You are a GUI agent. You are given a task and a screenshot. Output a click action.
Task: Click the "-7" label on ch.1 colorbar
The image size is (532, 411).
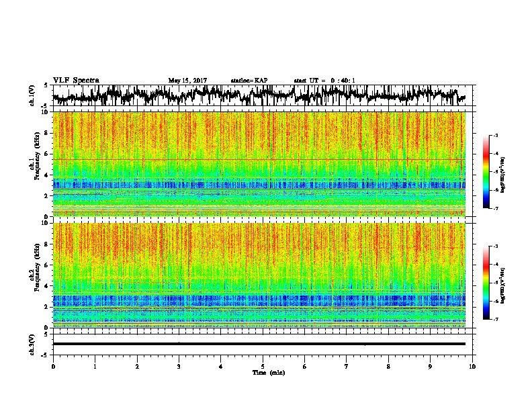point(495,208)
